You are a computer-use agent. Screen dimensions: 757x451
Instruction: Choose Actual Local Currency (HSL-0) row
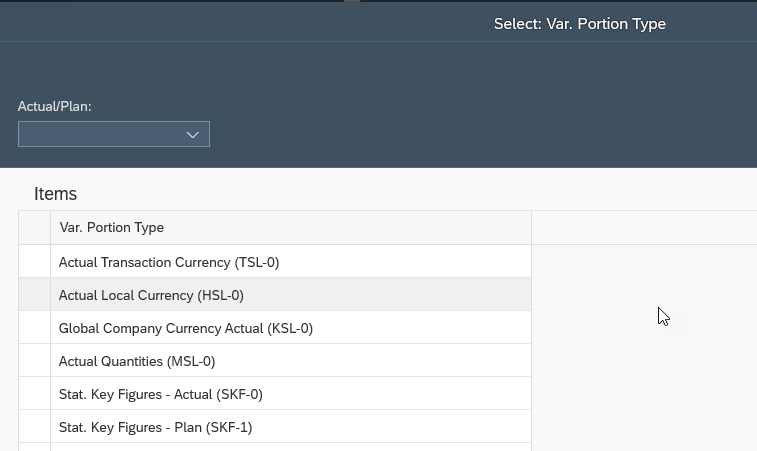pyautogui.click(x=151, y=295)
